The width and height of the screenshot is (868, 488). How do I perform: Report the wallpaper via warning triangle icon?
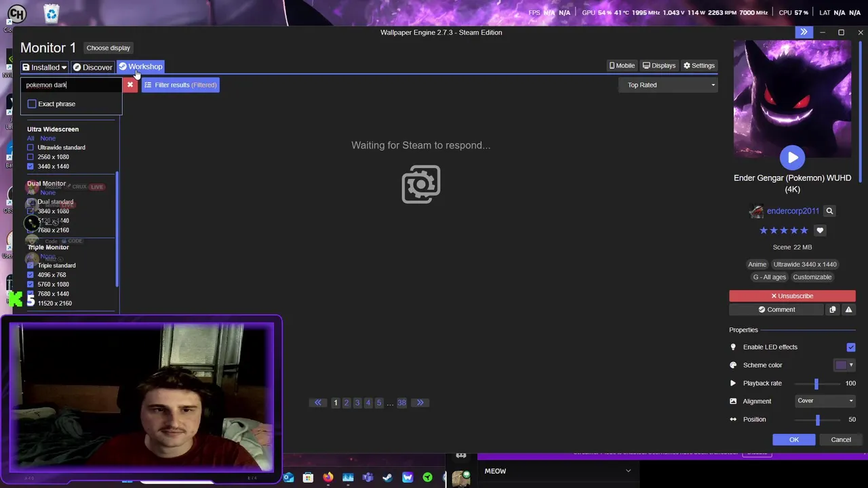point(848,310)
